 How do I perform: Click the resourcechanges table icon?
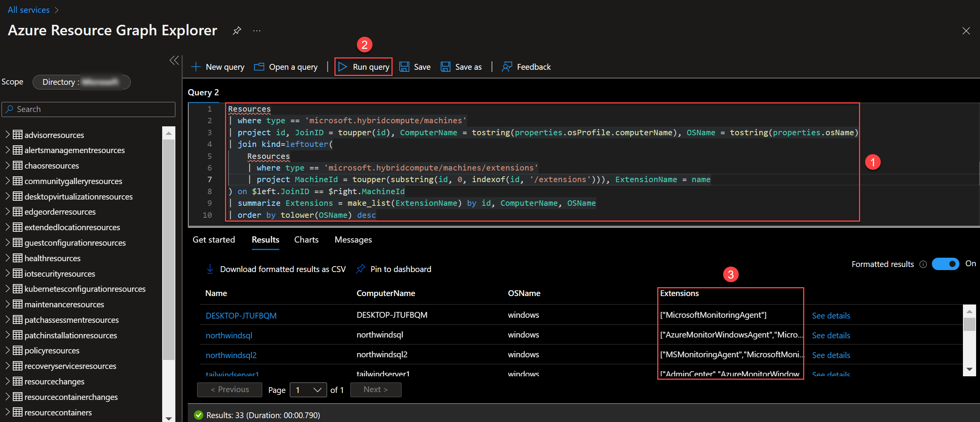click(x=17, y=381)
